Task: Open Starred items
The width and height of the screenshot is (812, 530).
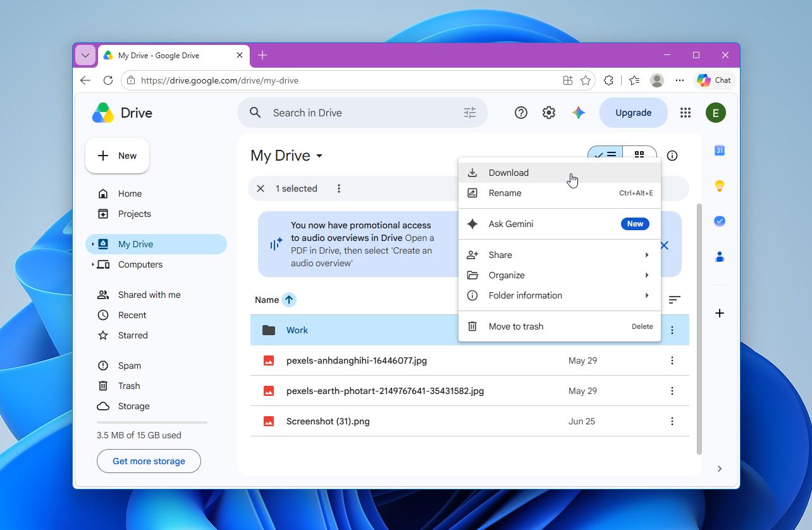Action: (x=156, y=335)
